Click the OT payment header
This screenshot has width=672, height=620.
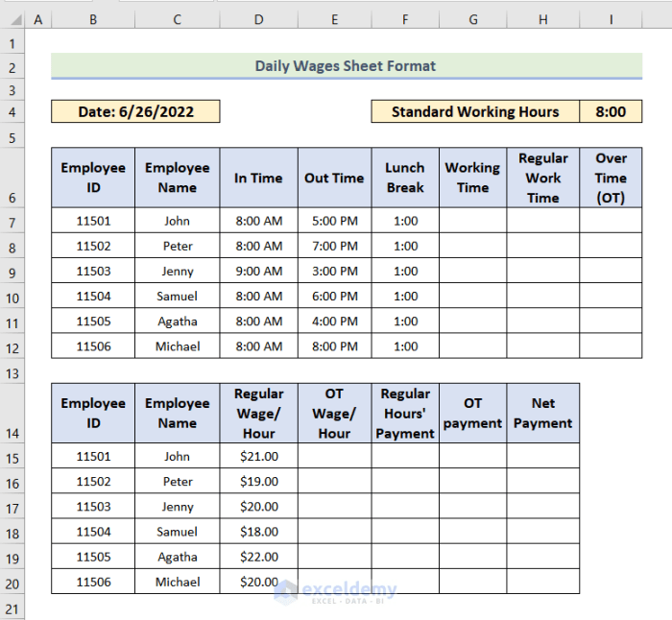click(472, 414)
